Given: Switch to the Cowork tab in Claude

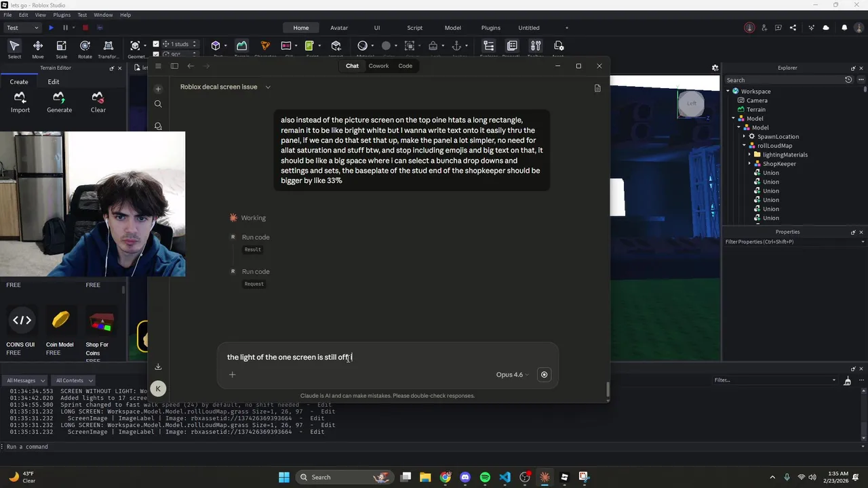Looking at the screenshot, I should 378,66.
